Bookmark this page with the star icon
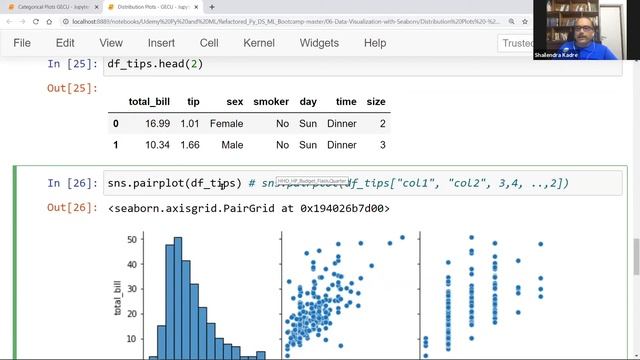640x360 pixels. pyautogui.click(x=525, y=22)
